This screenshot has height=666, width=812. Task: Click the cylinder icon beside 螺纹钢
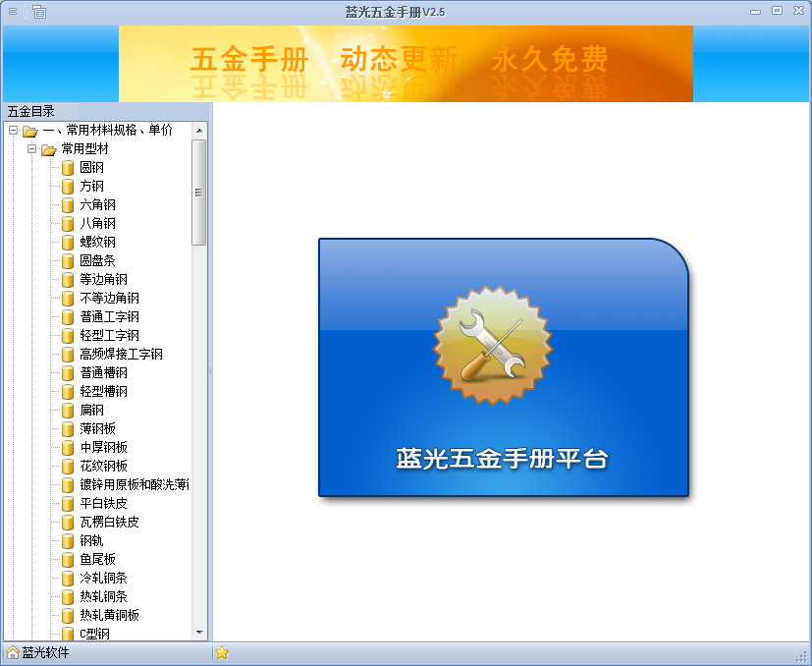pos(68,242)
